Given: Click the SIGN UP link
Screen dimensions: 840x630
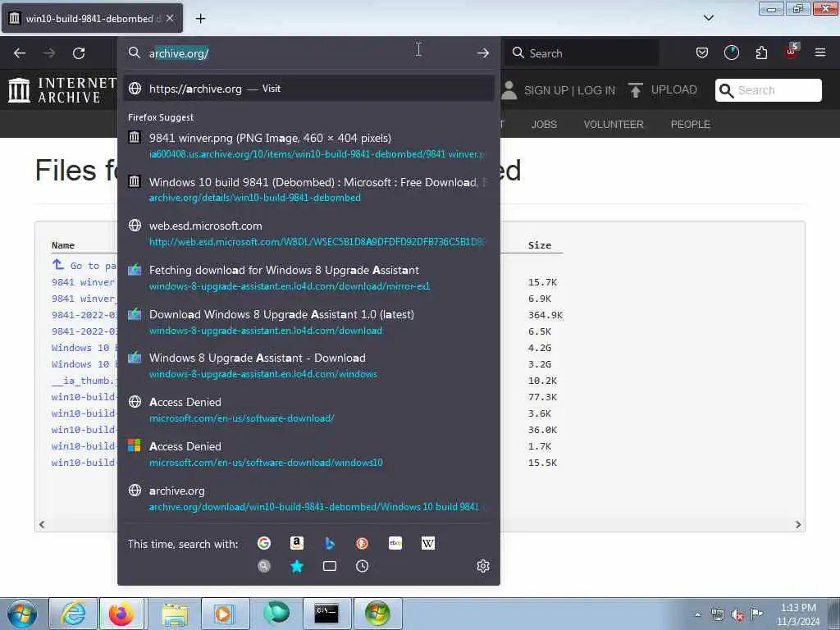Looking at the screenshot, I should [546, 90].
